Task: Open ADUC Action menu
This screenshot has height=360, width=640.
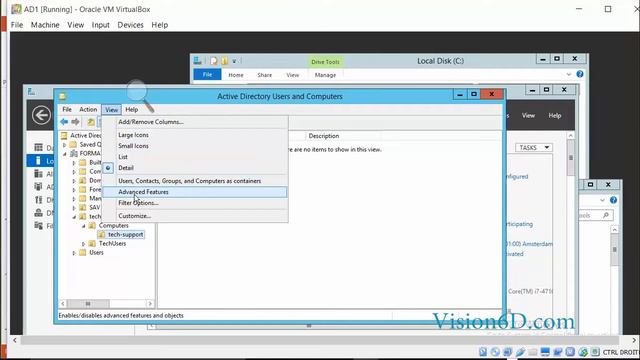Action: pos(88,109)
